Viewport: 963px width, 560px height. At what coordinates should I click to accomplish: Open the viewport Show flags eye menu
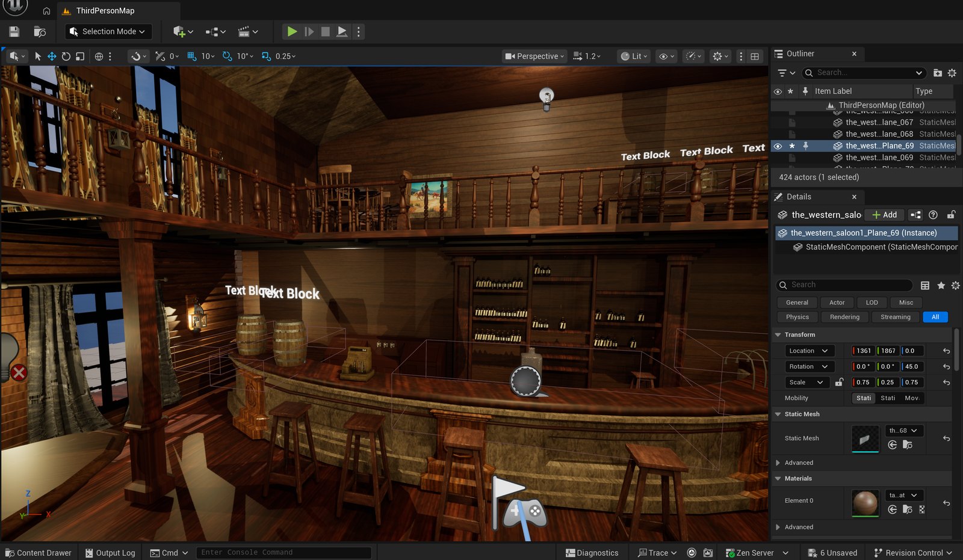coord(666,56)
